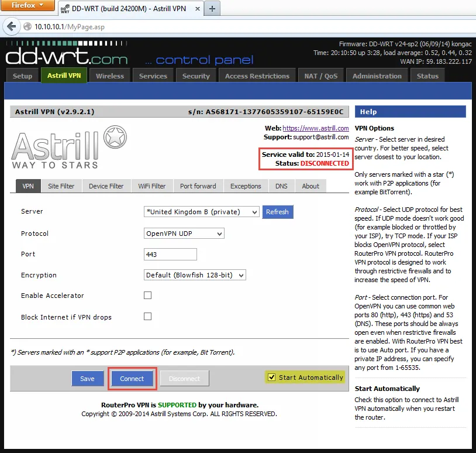476x453 pixels.
Task: Click the Connect button
Action: [x=132, y=379]
